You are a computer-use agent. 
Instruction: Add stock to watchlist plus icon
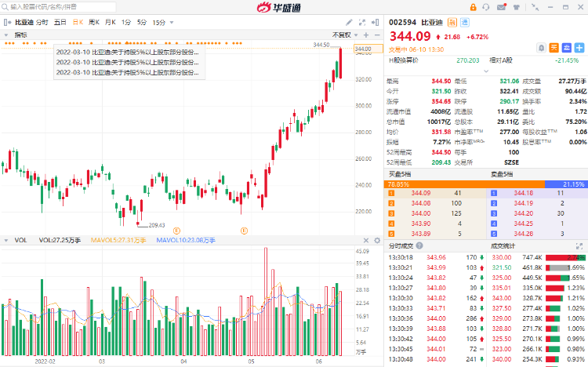click(x=579, y=48)
